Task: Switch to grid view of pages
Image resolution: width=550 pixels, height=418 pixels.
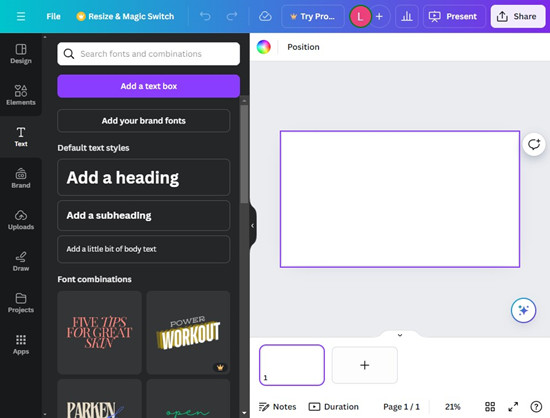Action: pos(490,407)
